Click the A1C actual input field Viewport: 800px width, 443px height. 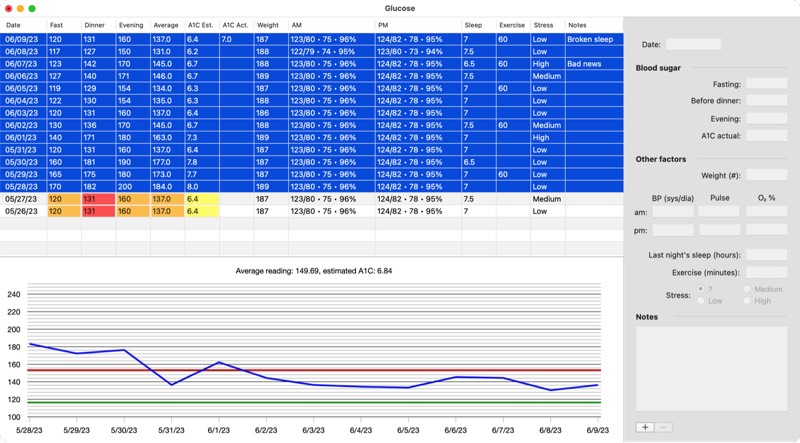point(766,135)
